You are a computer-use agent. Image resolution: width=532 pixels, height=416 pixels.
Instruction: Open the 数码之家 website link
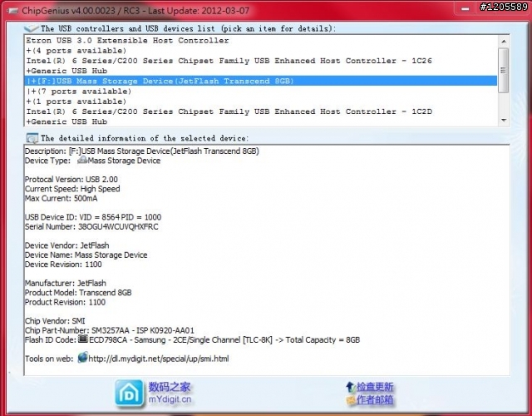pyautogui.click(x=170, y=387)
